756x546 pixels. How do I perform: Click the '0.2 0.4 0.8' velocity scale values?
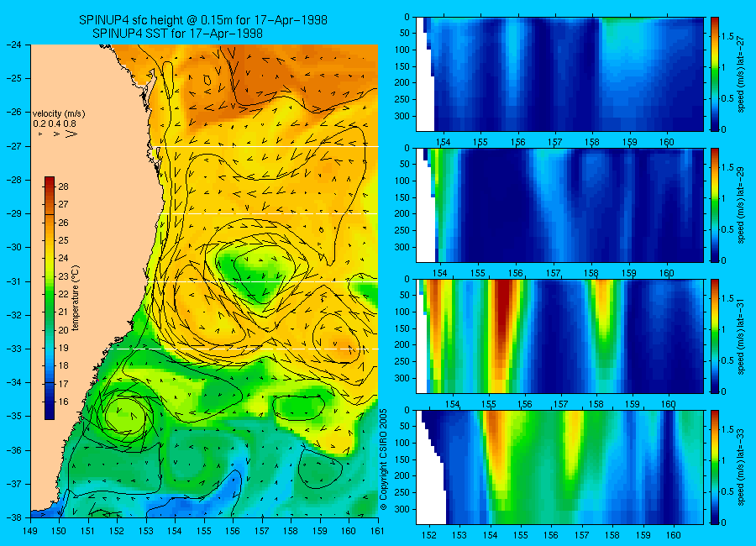pyautogui.click(x=55, y=124)
